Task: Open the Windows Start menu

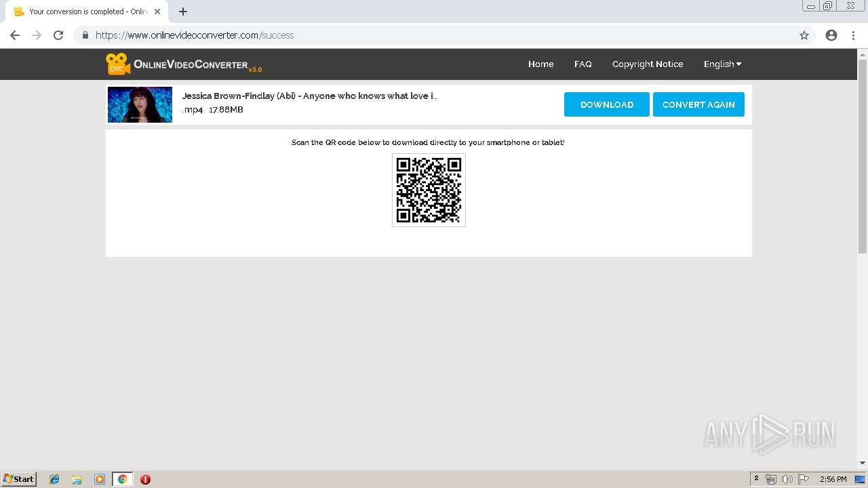Action: click(x=18, y=479)
